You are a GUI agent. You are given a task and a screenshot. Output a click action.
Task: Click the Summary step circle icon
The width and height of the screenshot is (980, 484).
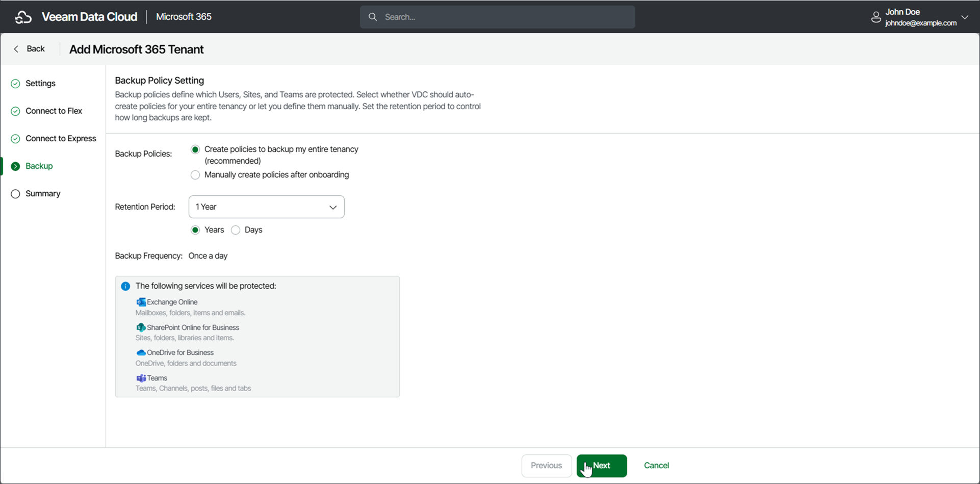16,194
